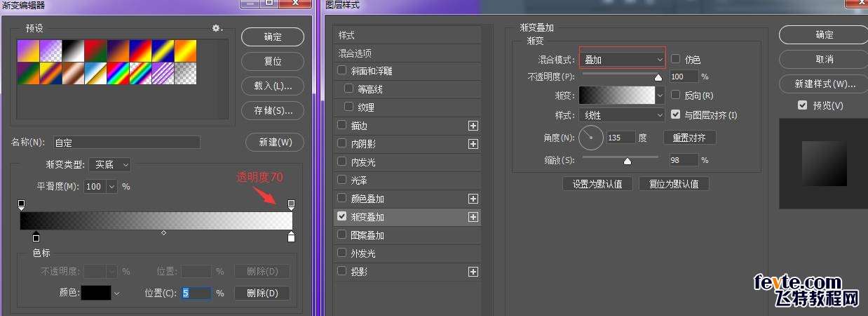Select the right opacity stop above gradient bar
868x316 pixels.
[291, 204]
